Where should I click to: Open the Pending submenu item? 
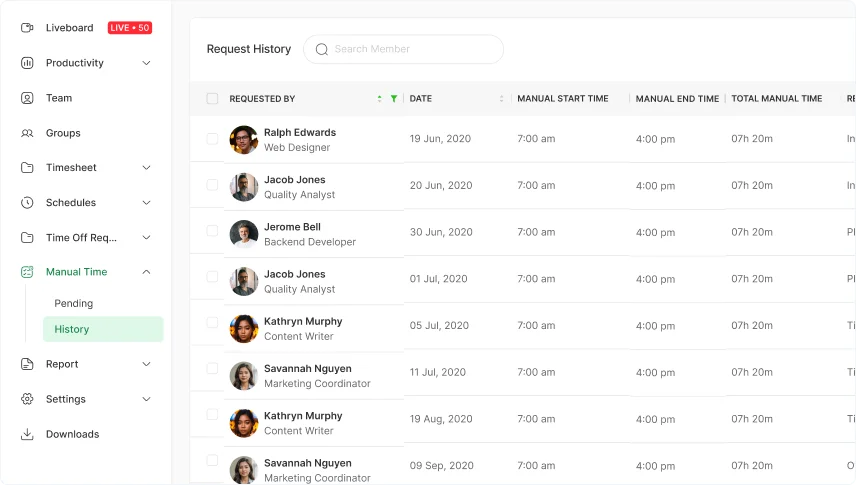pos(74,303)
